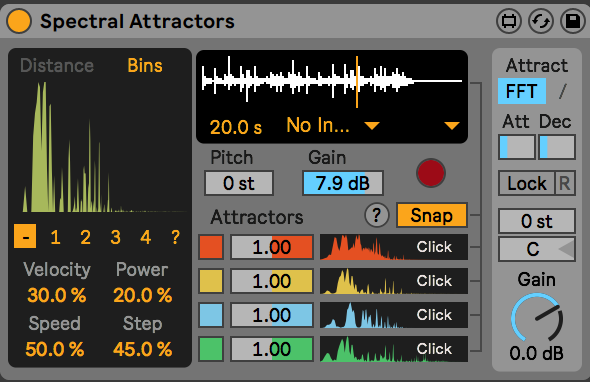
Task: Click the show/hide device view icon
Action: point(509,21)
